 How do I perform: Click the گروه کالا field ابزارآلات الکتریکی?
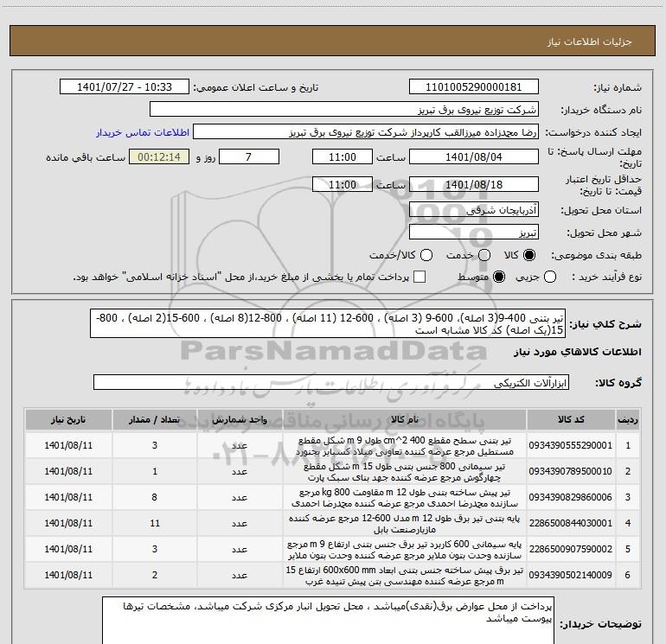(331, 382)
